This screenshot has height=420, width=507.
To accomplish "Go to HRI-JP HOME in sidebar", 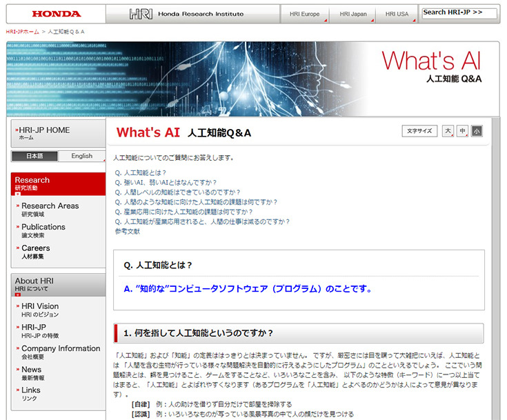I will 44,133.
